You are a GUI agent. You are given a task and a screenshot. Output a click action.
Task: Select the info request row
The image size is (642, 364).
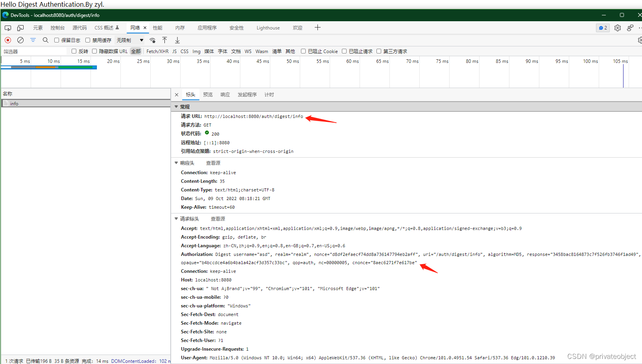tap(85, 103)
